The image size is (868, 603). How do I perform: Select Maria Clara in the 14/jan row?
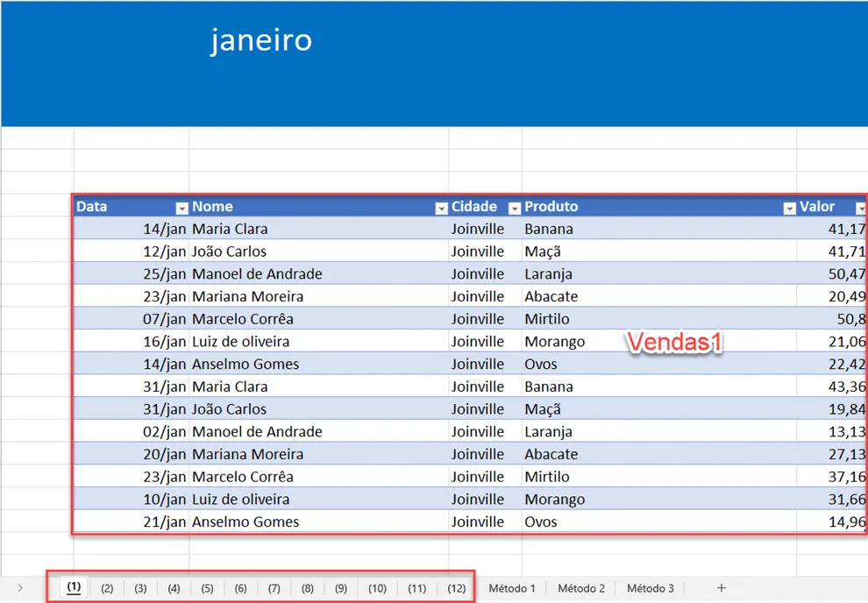[319, 229]
